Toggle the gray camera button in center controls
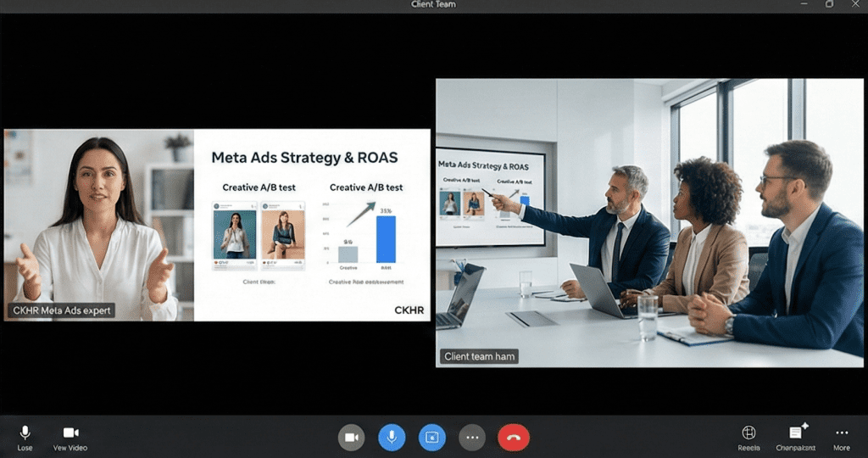The width and height of the screenshot is (868, 458). tap(351, 438)
